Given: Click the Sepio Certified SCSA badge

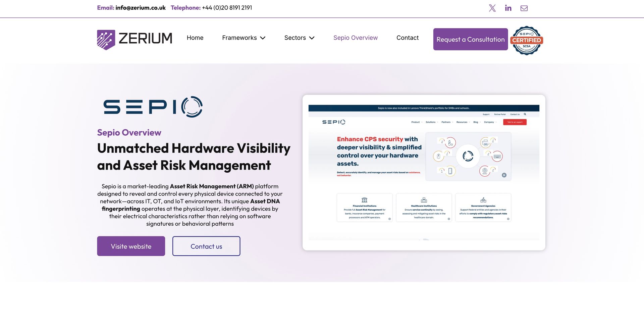Looking at the screenshot, I should tap(527, 40).
